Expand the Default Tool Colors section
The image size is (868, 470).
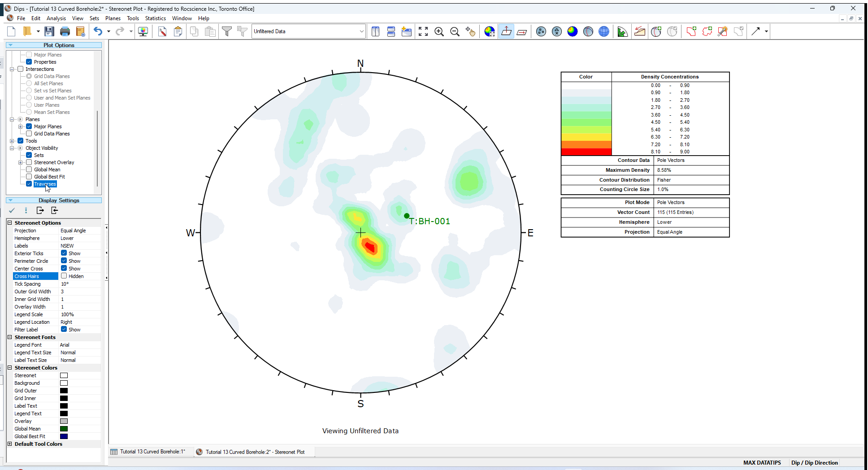pos(10,444)
